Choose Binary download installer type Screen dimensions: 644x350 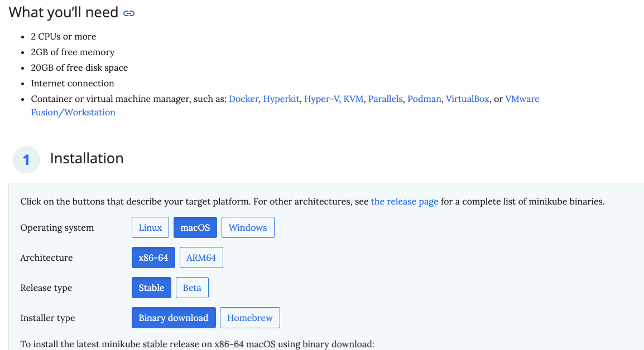pos(174,318)
